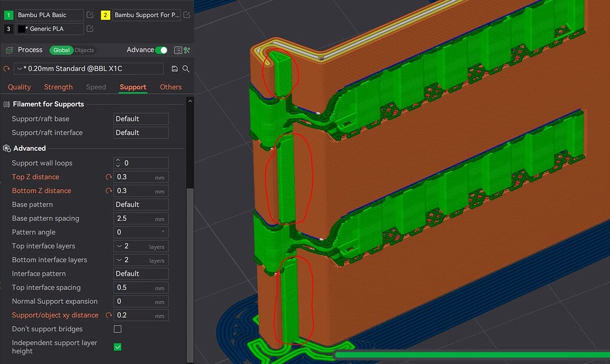Search process settings with magnifier icon
The height and width of the screenshot is (364, 610).
pyautogui.click(x=186, y=69)
